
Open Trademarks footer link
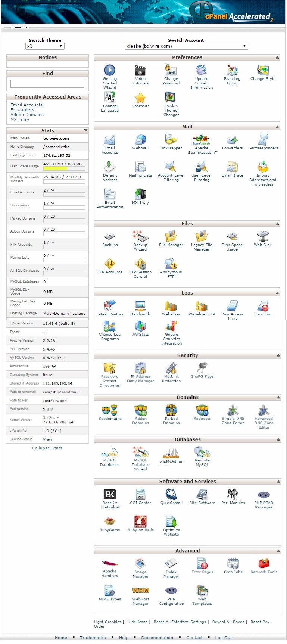point(93,638)
